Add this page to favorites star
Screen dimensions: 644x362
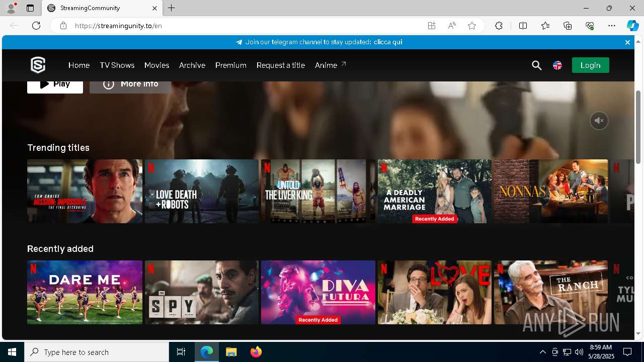click(472, 26)
